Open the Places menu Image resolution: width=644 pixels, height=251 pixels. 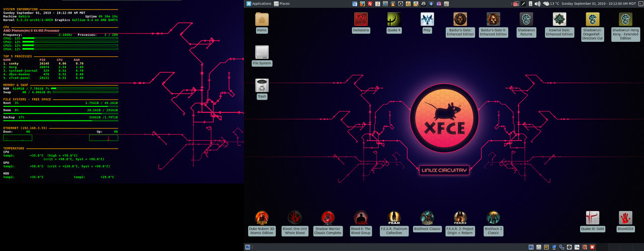pos(282,4)
